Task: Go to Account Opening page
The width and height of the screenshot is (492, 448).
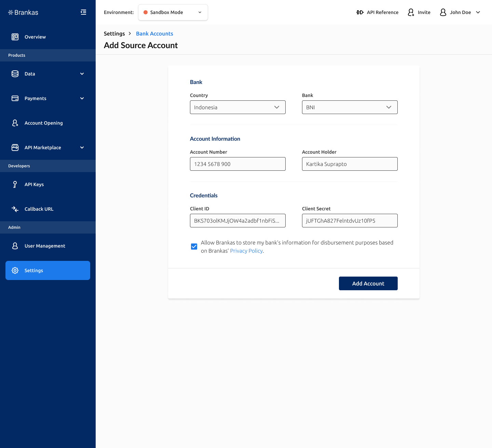Action: 48,123
